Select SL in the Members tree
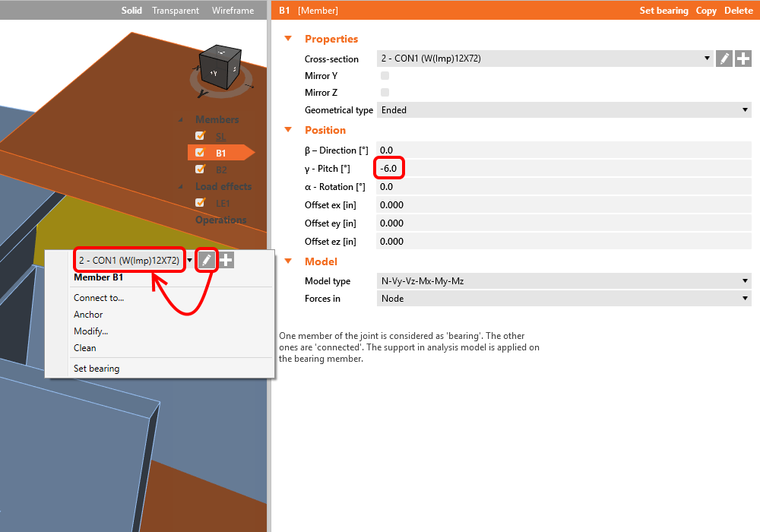Viewport: 760px width, 532px height. [x=220, y=137]
